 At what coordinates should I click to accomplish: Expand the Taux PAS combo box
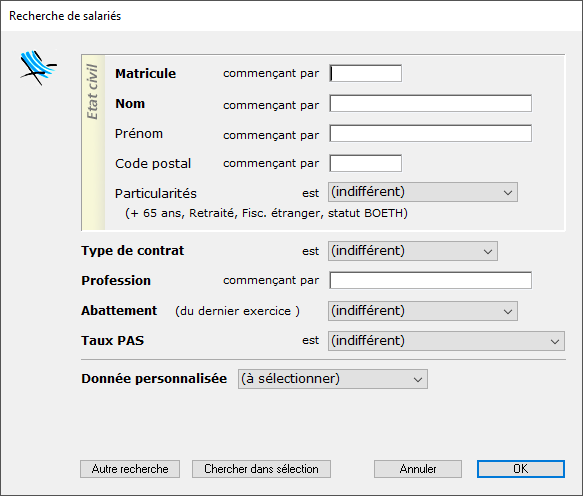446,341
